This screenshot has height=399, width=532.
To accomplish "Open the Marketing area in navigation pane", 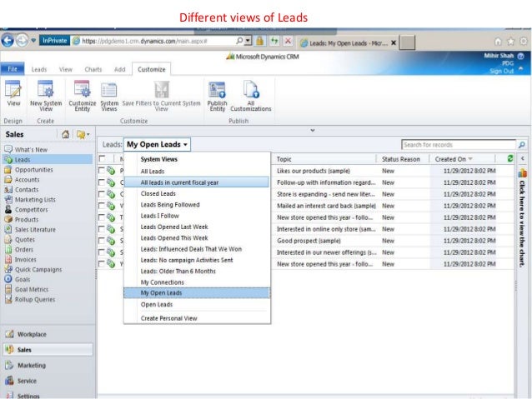I will click(x=32, y=365).
